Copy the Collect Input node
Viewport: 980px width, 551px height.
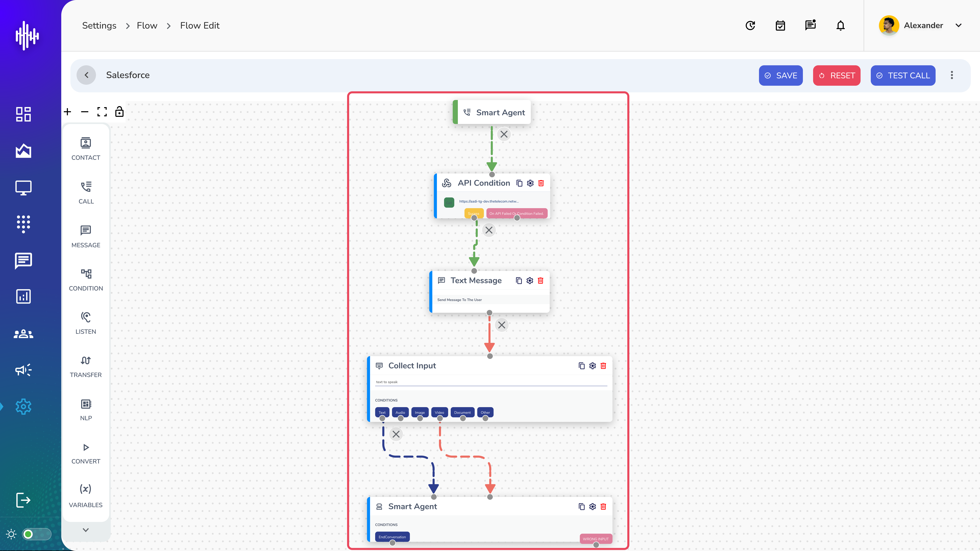coord(582,366)
